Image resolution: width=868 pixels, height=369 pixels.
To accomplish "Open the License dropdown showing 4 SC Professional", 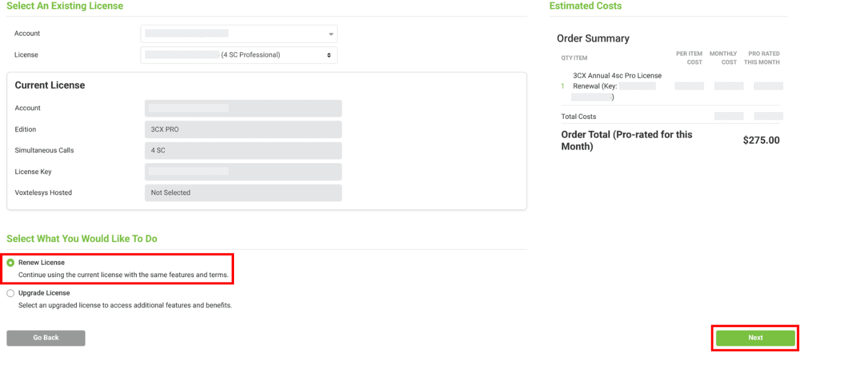I will click(x=239, y=55).
